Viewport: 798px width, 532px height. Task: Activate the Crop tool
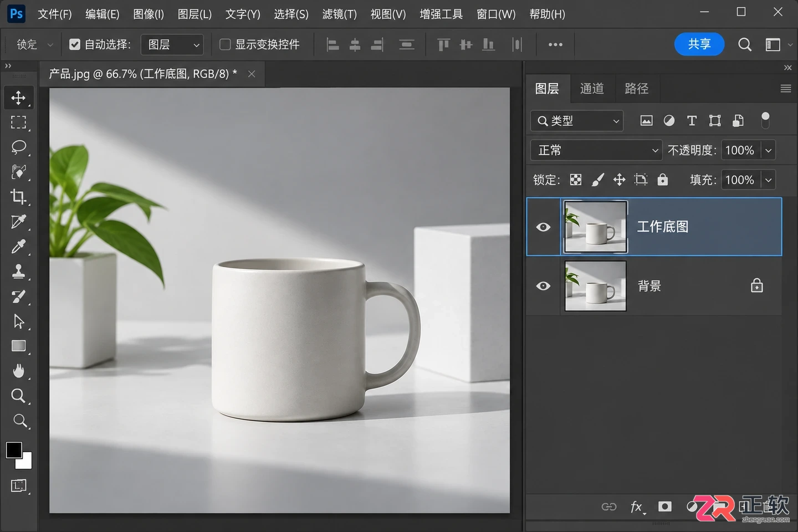tap(18, 196)
